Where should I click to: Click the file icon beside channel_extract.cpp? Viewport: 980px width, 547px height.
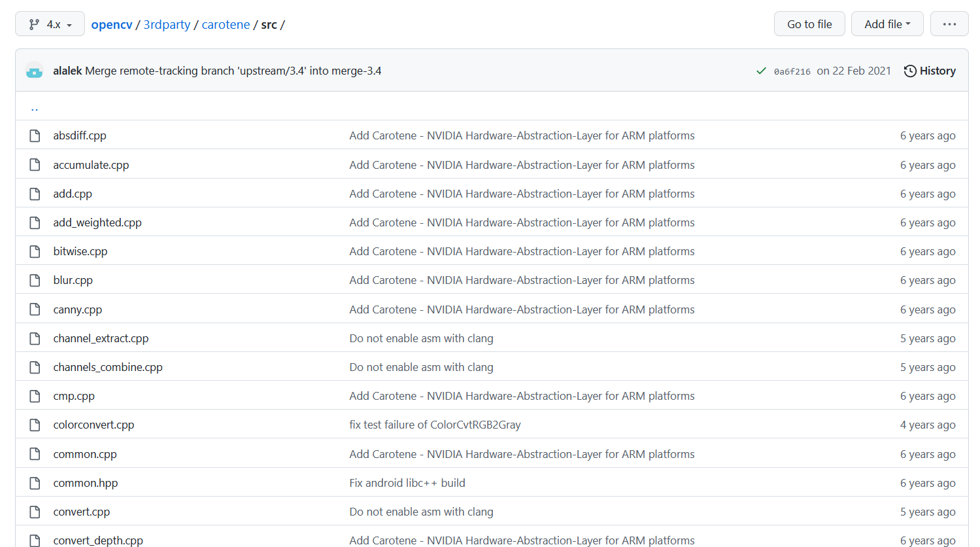point(35,338)
